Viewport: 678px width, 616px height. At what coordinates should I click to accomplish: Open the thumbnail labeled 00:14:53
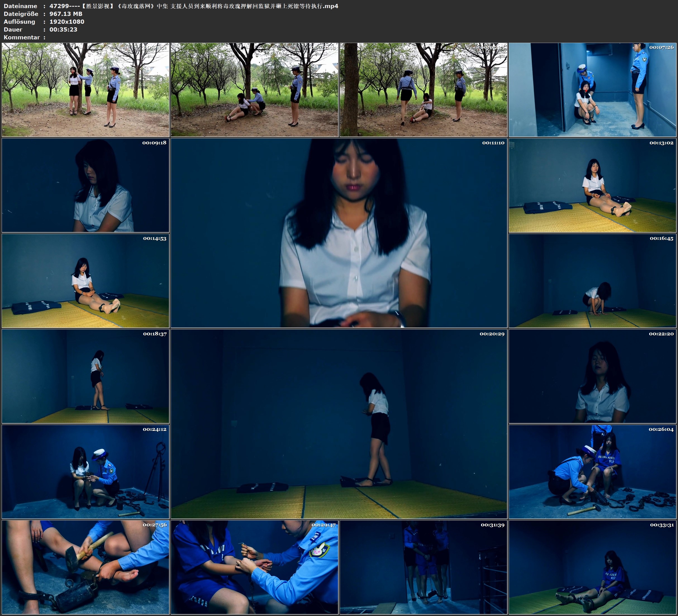coord(85,281)
